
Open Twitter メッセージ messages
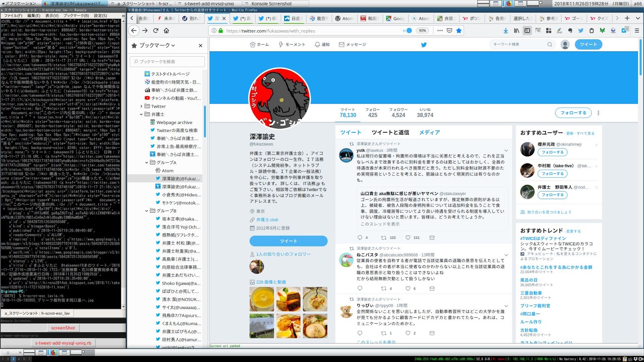(x=353, y=45)
